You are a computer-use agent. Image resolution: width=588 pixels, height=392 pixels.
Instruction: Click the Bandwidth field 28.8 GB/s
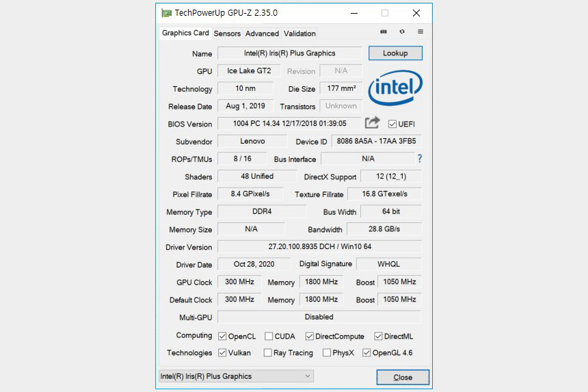(384, 229)
